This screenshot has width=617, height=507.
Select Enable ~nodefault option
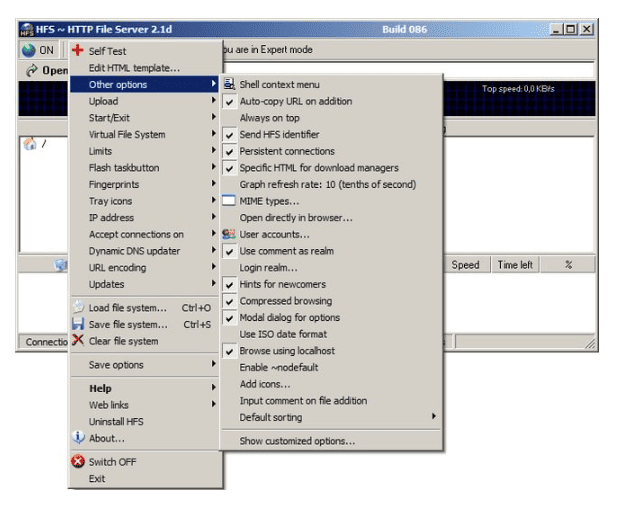[x=331, y=367]
